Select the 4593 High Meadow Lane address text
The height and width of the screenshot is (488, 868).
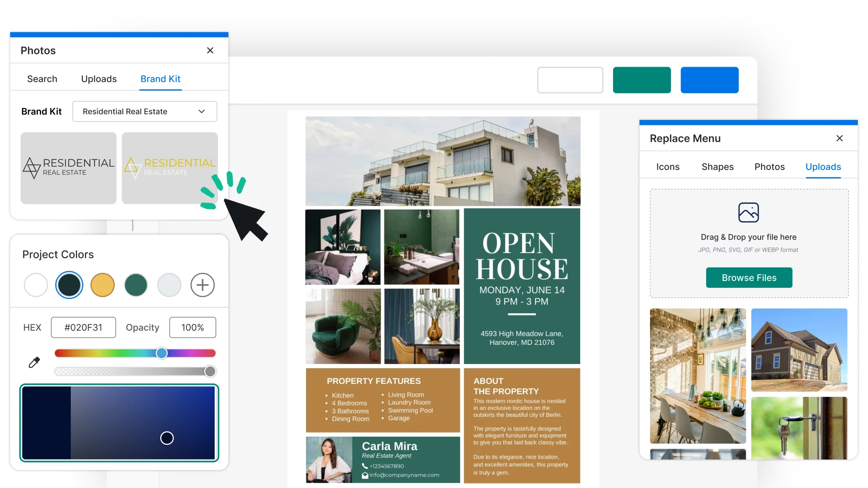point(522,338)
